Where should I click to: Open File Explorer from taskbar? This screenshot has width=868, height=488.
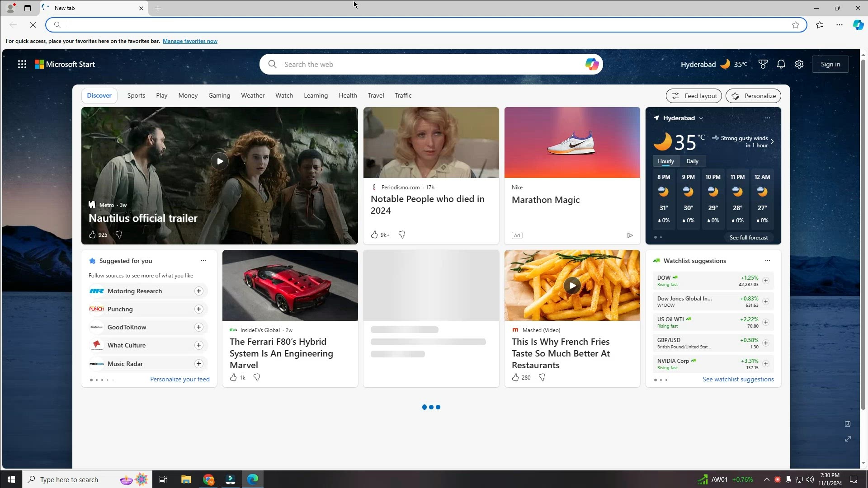pos(186,479)
